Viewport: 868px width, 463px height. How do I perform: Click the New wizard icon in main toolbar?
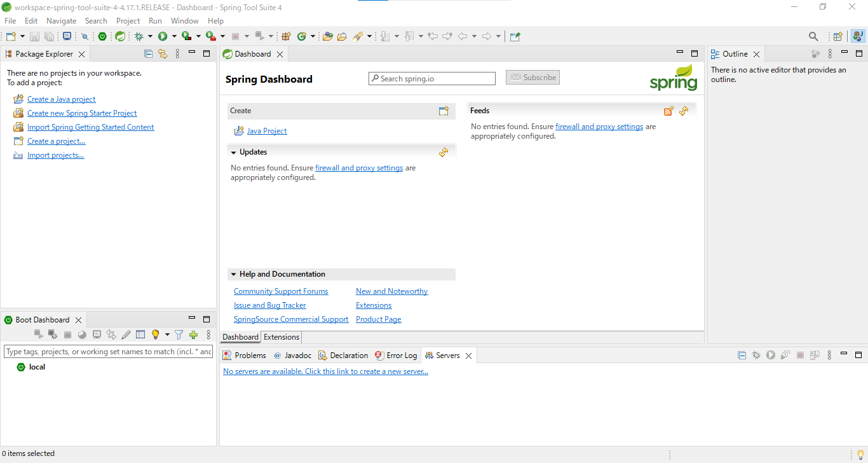[x=11, y=37]
